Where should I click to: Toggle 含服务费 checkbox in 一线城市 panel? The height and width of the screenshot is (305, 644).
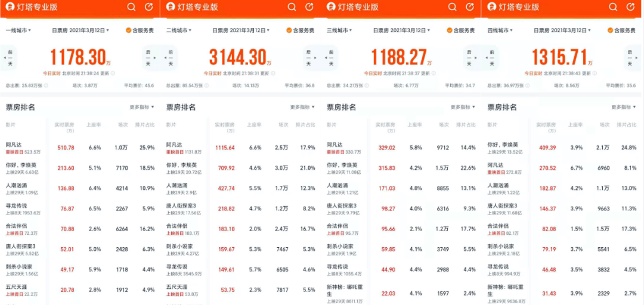point(129,30)
